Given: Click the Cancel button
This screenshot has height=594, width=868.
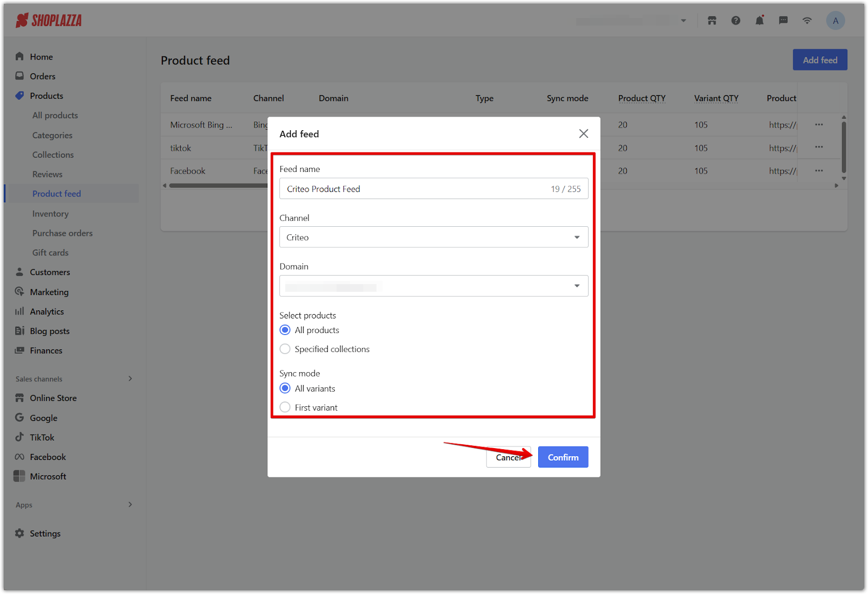Looking at the screenshot, I should coord(509,457).
